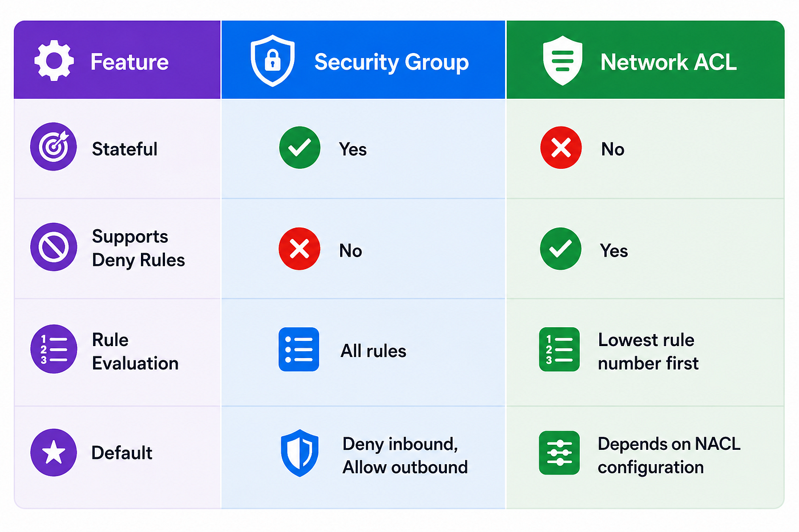Click the "Deny inbound, Allow outbound" text
The image size is (799, 532).
[x=405, y=456]
